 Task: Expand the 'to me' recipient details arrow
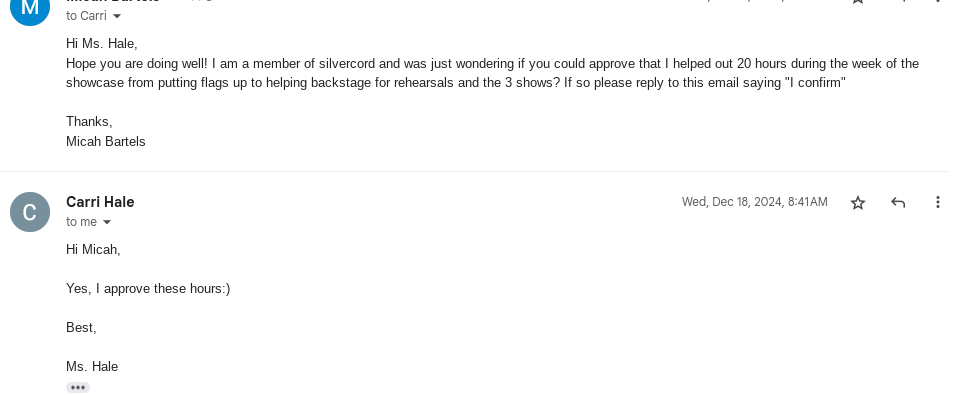pos(107,222)
